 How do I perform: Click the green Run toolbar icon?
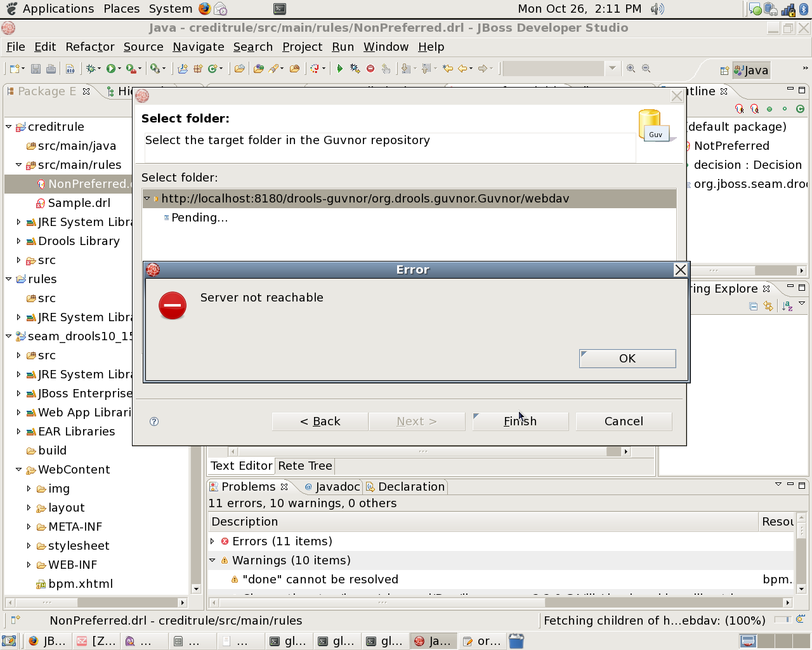pyautogui.click(x=111, y=69)
